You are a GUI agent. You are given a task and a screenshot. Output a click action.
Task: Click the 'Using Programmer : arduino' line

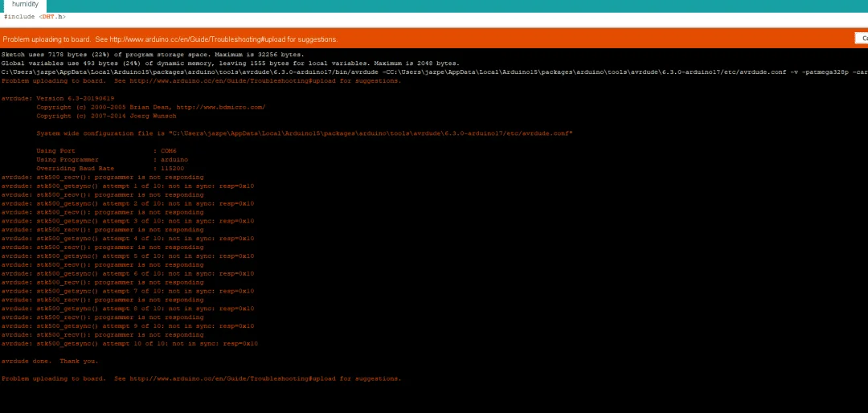point(112,160)
